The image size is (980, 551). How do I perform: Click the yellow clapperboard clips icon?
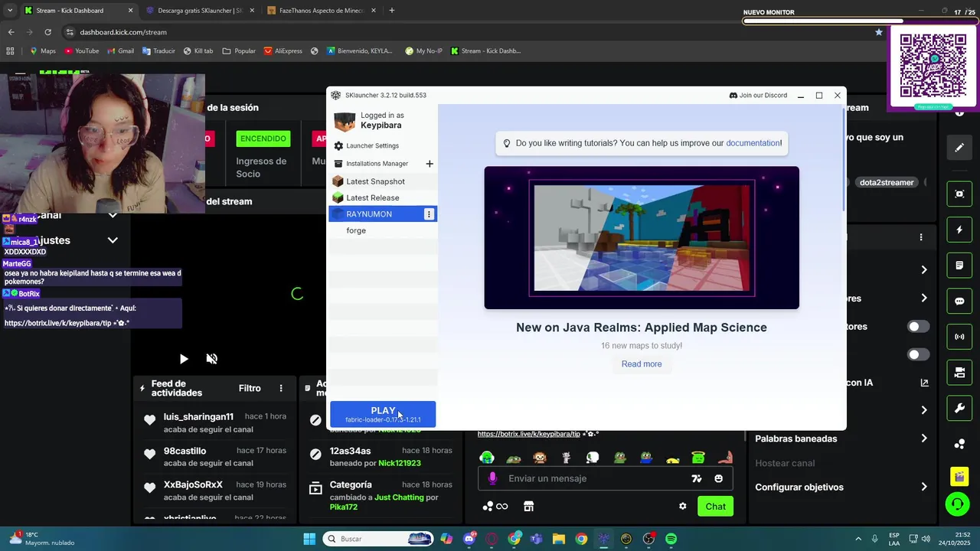pyautogui.click(x=959, y=477)
